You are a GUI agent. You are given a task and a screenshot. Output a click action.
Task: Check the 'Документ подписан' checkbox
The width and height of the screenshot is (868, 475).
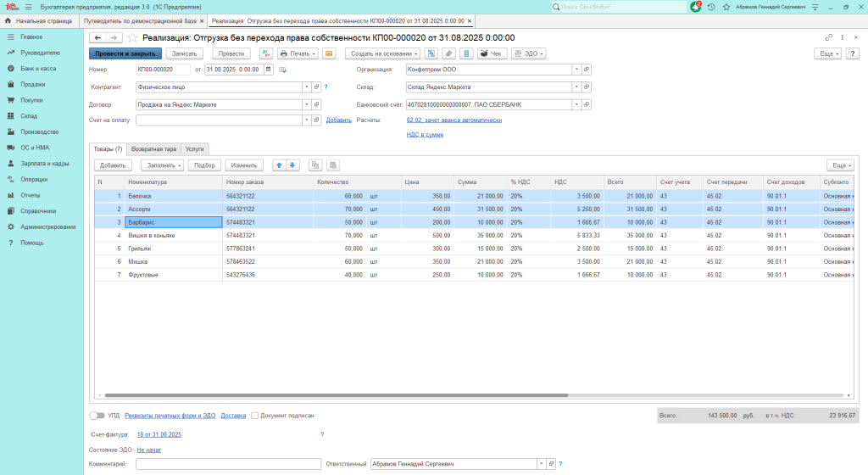coord(254,416)
